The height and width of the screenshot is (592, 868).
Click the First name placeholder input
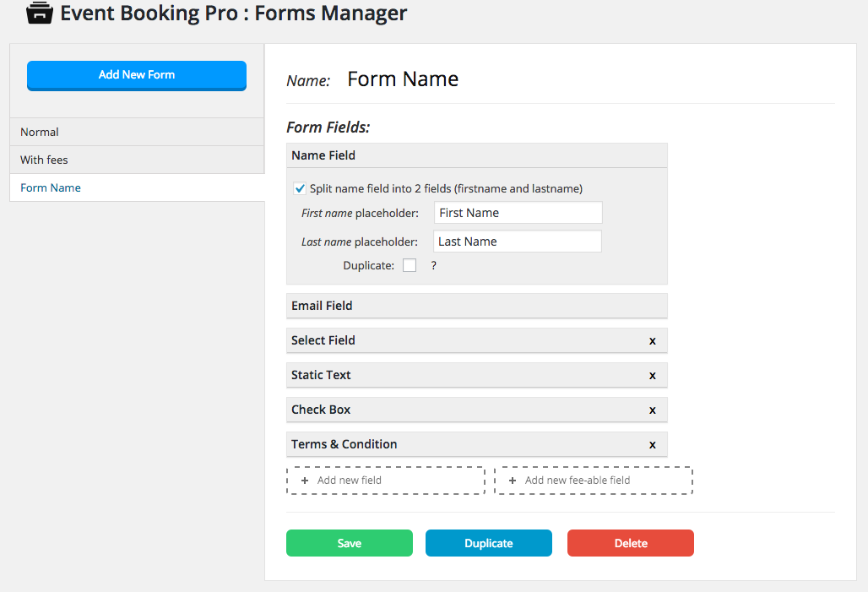(518, 213)
